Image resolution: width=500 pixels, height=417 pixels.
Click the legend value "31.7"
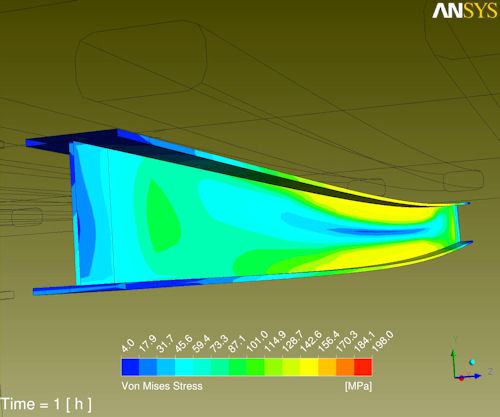[165, 344]
